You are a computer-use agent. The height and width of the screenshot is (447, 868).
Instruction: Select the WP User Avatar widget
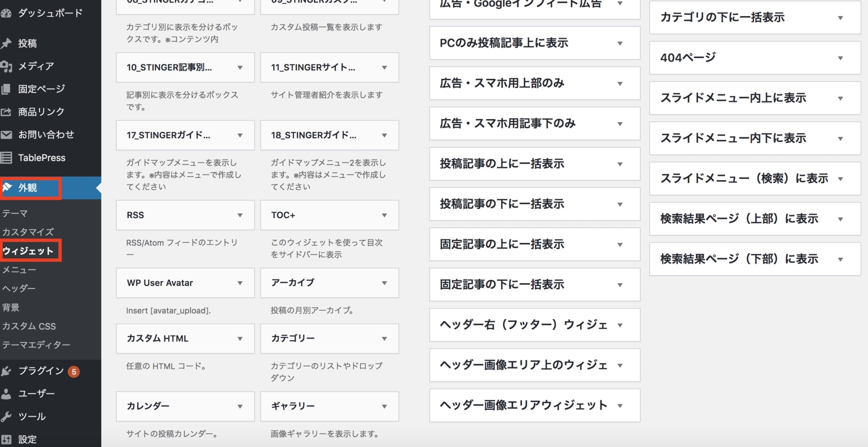click(160, 283)
